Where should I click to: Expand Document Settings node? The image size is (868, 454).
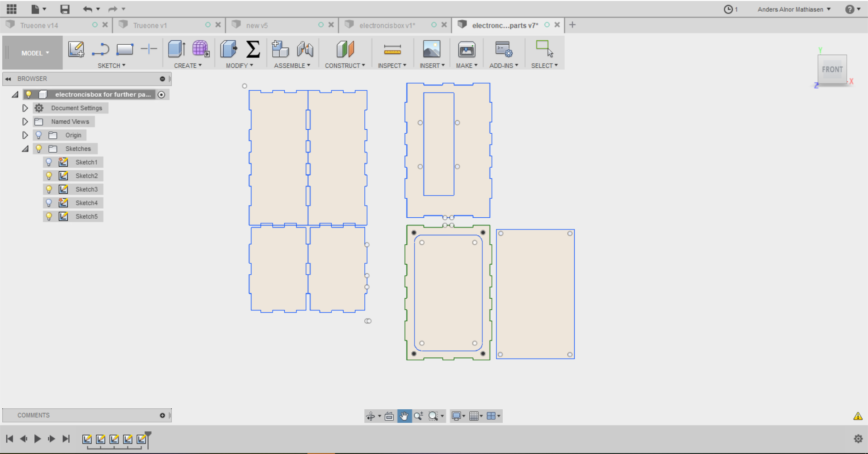pos(25,108)
